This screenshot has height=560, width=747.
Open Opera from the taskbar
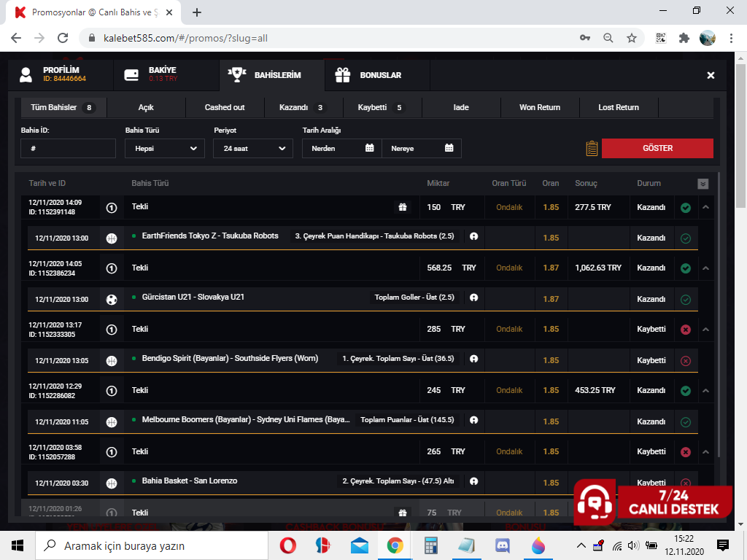pos(287,545)
